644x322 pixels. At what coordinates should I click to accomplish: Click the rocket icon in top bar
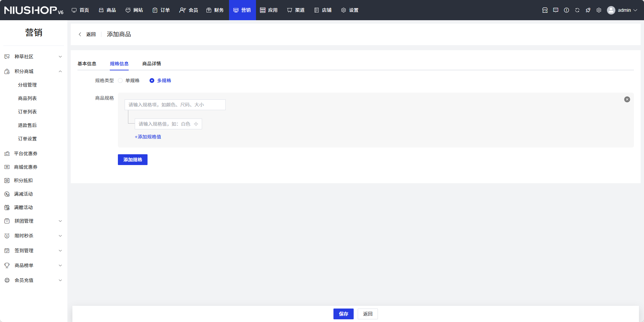[588, 10]
